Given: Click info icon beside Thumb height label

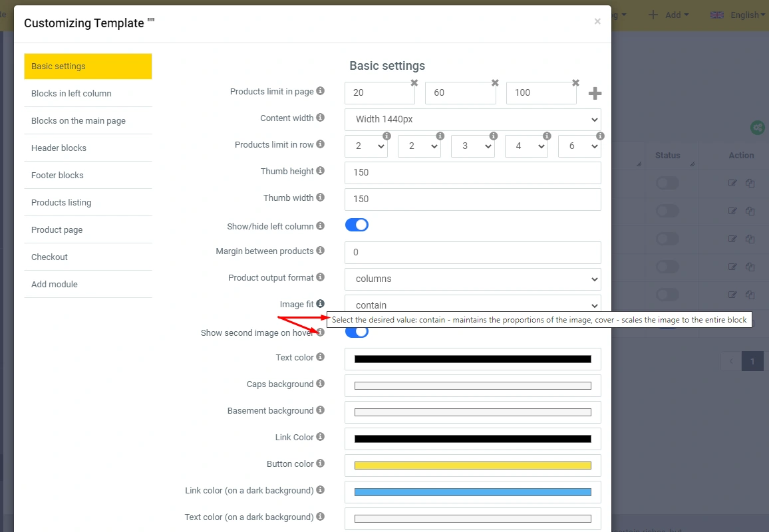Looking at the screenshot, I should (320, 171).
